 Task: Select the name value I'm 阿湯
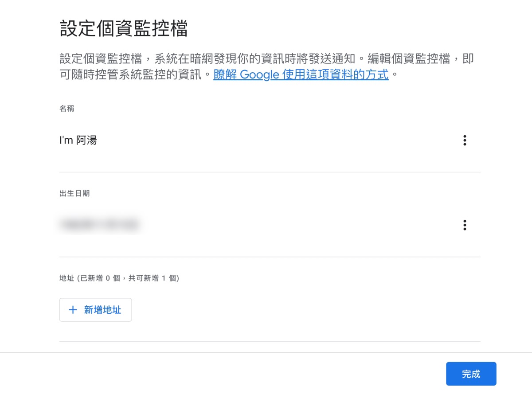78,140
